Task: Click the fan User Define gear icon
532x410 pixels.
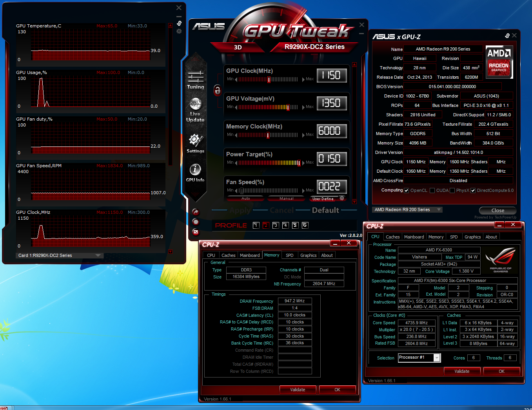Action: [x=342, y=198]
